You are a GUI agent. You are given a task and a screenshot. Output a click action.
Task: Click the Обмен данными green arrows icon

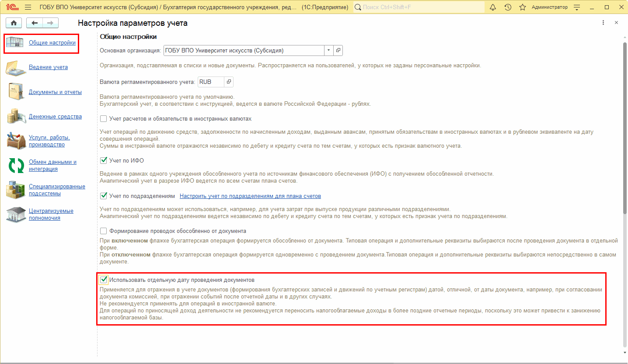coord(17,166)
